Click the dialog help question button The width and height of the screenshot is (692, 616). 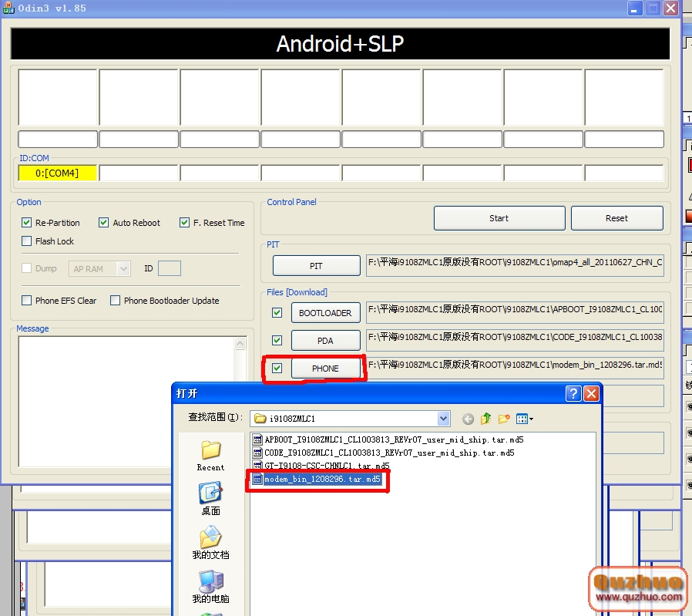coord(573,393)
